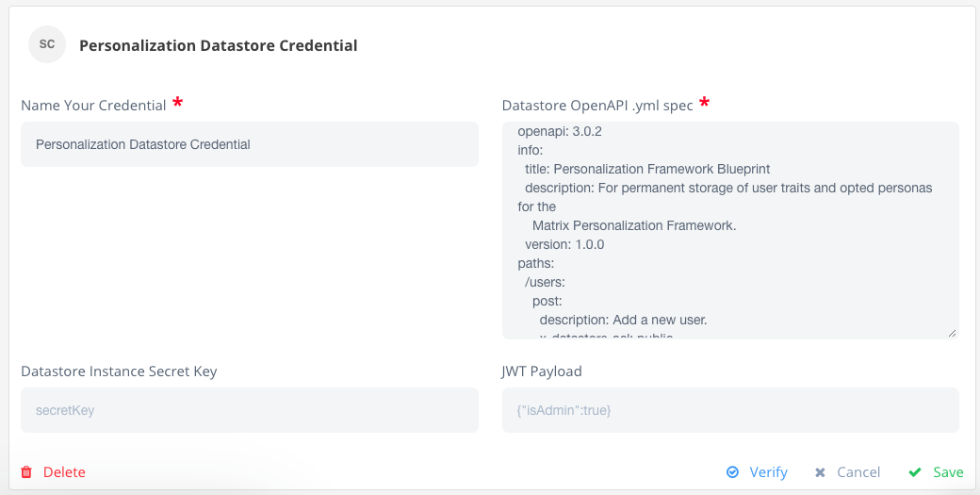Choose the Verify text button
Screen dimensions: 980x495
coord(768,471)
